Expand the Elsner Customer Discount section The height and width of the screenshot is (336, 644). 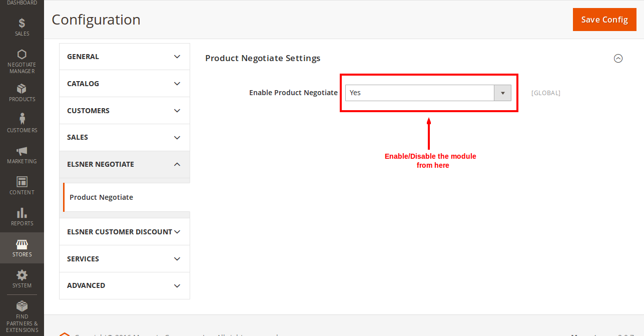point(125,232)
